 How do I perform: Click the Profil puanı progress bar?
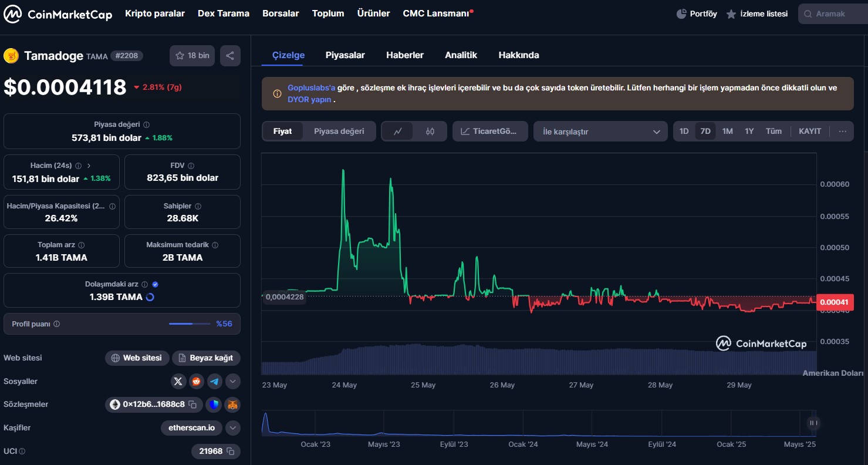point(190,324)
